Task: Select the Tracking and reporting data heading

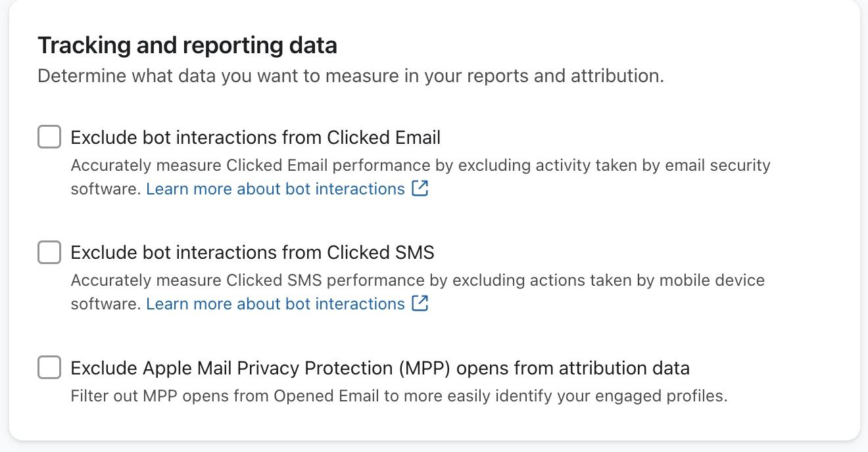Action: [x=188, y=45]
